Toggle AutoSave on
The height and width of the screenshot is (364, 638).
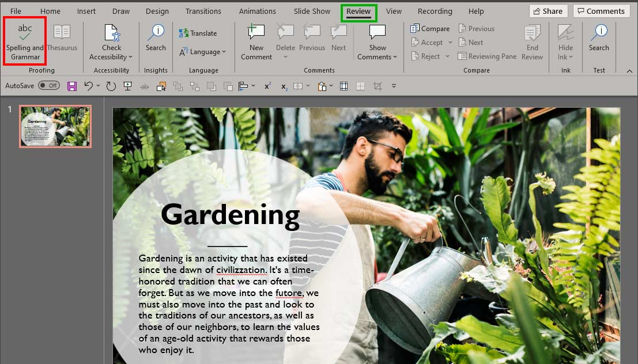(x=48, y=85)
